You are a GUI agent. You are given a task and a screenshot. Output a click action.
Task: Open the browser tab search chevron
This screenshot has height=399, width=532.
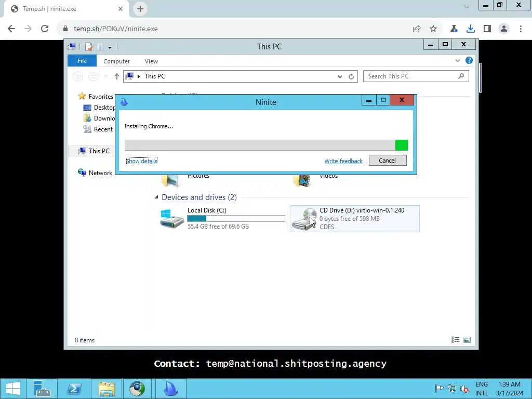467,6
